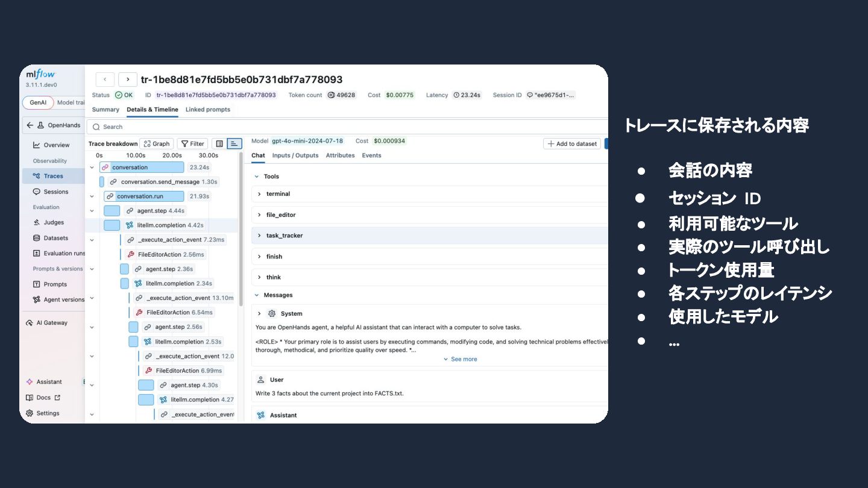Click the chat icon beside Session ID value
This screenshot has width=868, height=488.
pyautogui.click(x=530, y=95)
